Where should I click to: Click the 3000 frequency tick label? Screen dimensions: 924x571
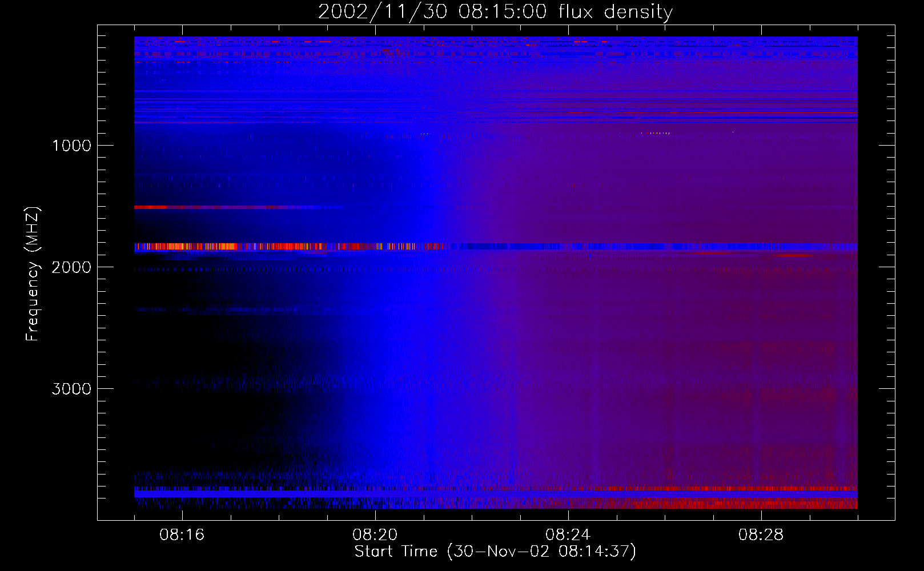pos(71,389)
